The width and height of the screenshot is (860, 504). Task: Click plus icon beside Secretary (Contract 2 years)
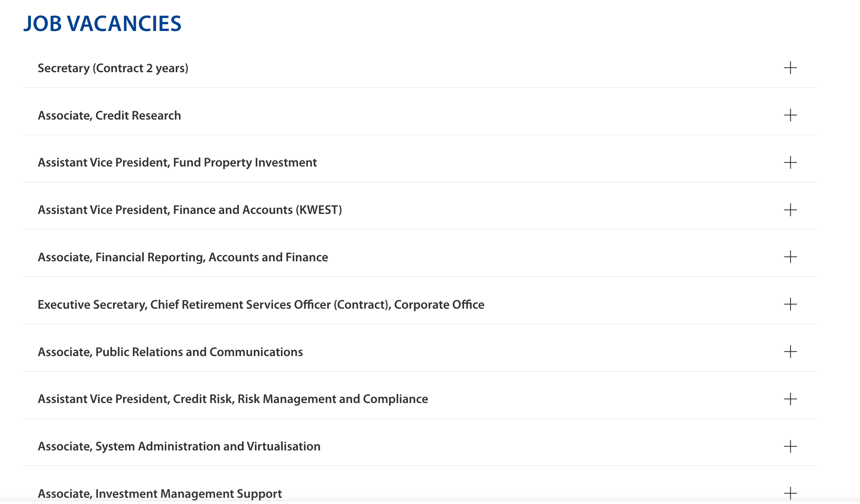tap(790, 68)
